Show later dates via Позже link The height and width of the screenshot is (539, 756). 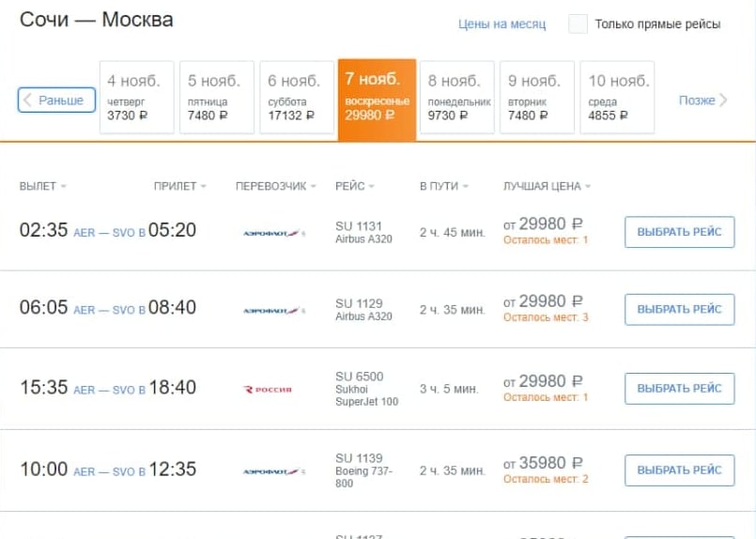(702, 100)
